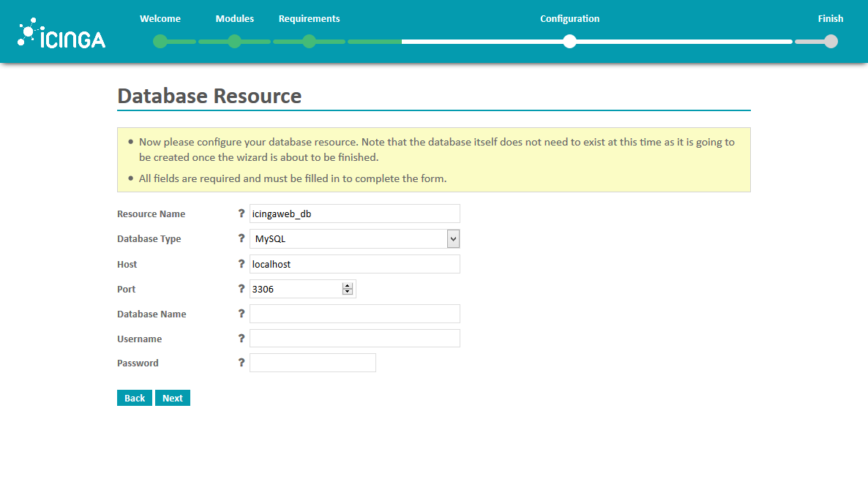
Task: Show help icon next to Host
Action: [x=242, y=263]
